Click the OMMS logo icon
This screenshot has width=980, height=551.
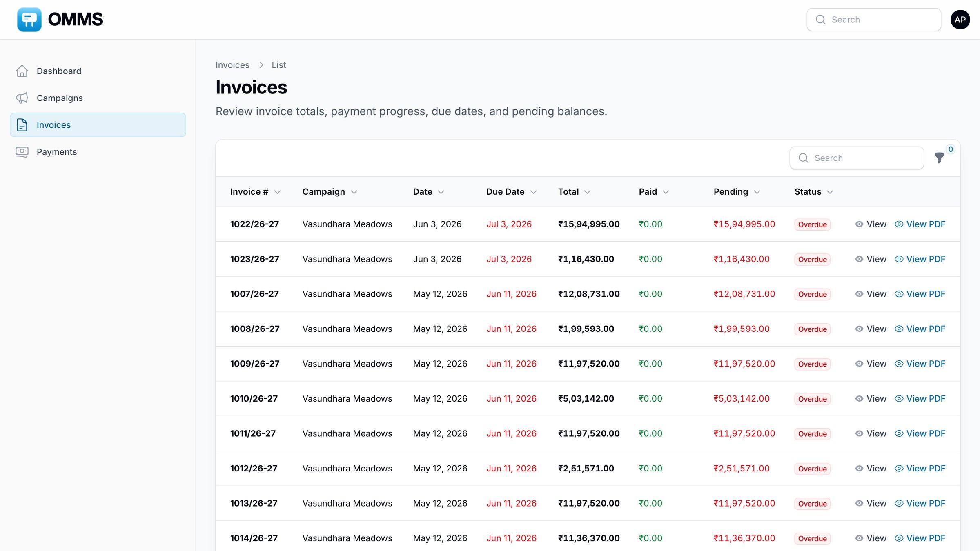(29, 20)
